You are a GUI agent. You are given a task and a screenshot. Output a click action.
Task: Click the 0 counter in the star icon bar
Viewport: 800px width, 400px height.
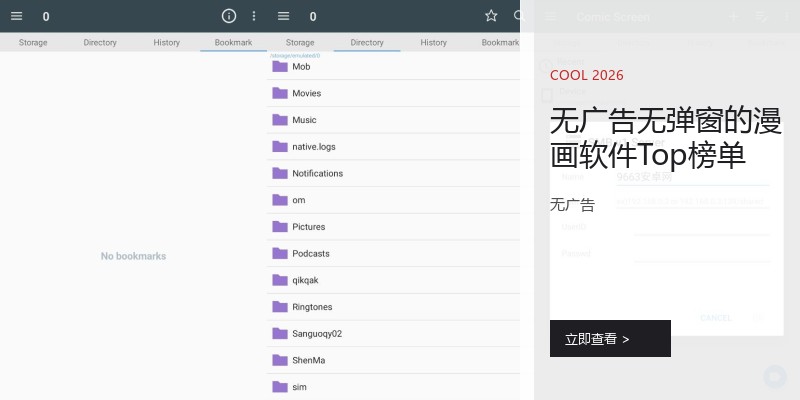point(313,17)
